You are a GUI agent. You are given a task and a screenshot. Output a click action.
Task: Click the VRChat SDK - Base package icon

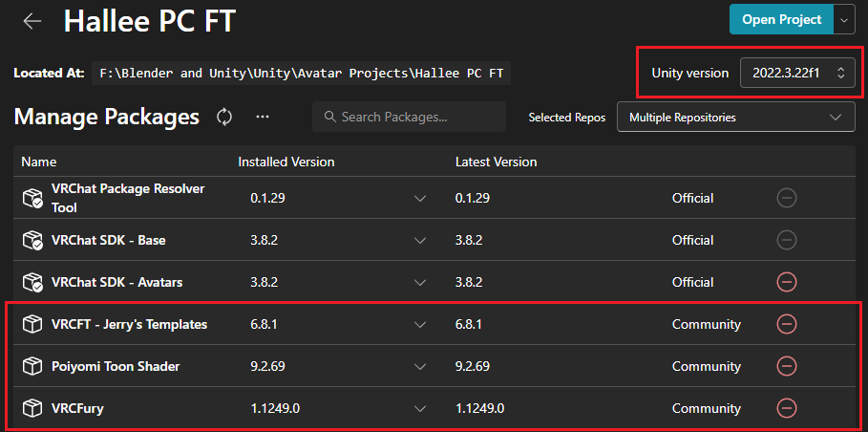point(32,240)
